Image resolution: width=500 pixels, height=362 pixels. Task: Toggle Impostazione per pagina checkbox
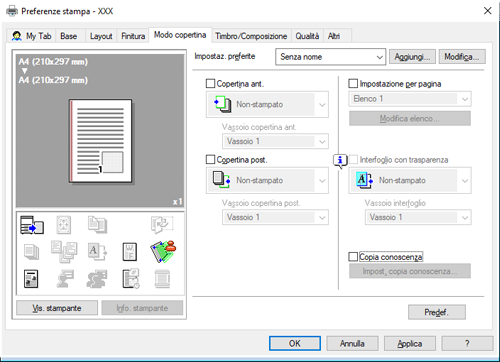click(353, 83)
